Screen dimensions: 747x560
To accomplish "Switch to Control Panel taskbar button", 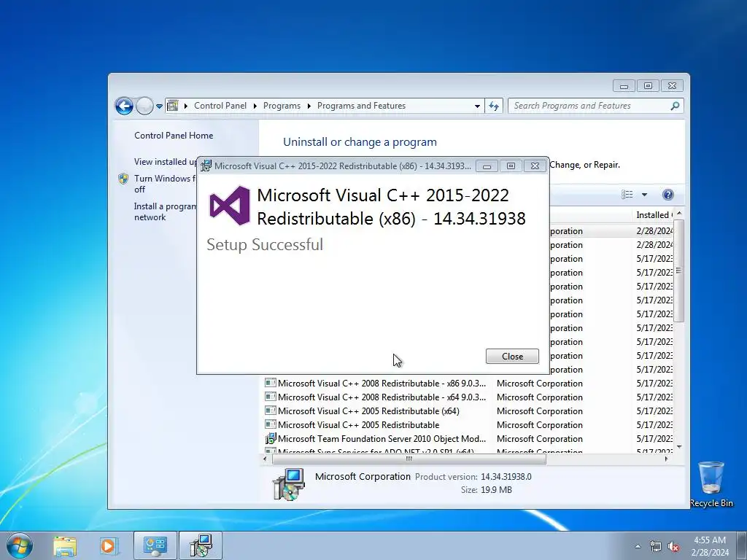I will coord(155,545).
